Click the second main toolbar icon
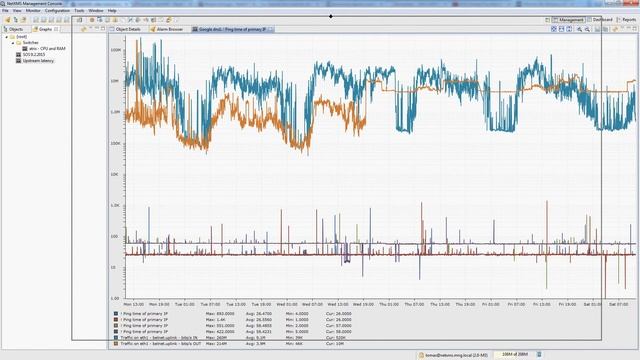Viewport: 640px width, 360px height. 16,20
